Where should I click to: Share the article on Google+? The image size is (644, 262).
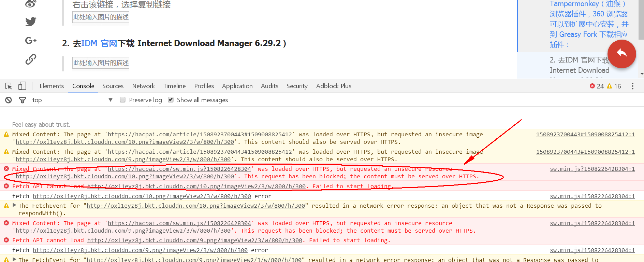tap(31, 41)
